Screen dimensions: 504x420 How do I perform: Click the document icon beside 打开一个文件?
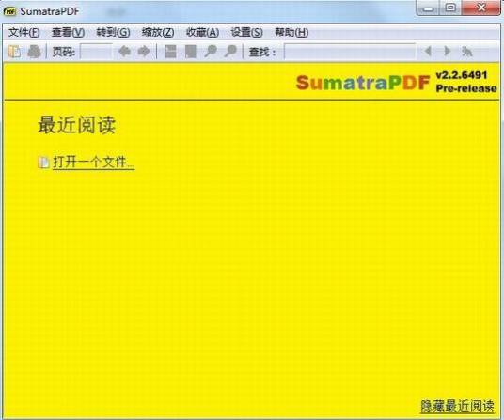click(43, 163)
